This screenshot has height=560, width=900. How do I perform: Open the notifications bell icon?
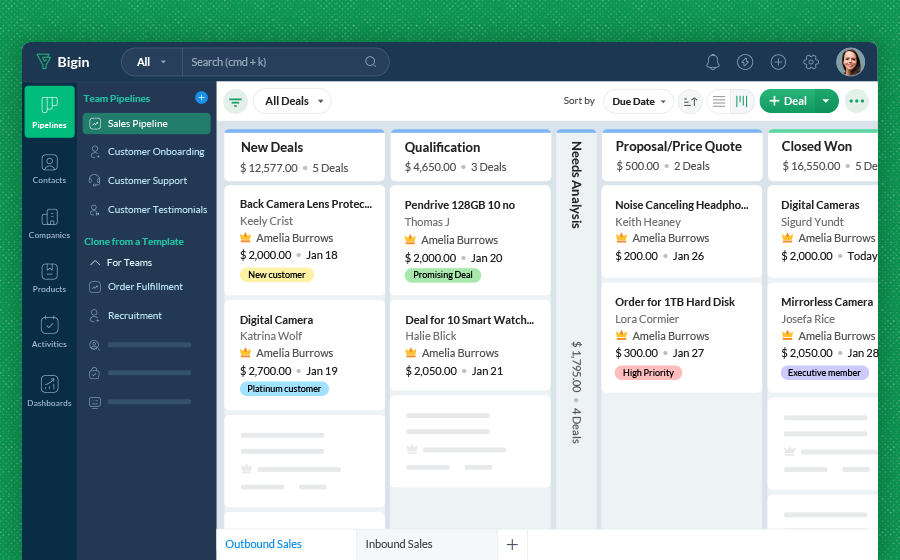point(713,62)
